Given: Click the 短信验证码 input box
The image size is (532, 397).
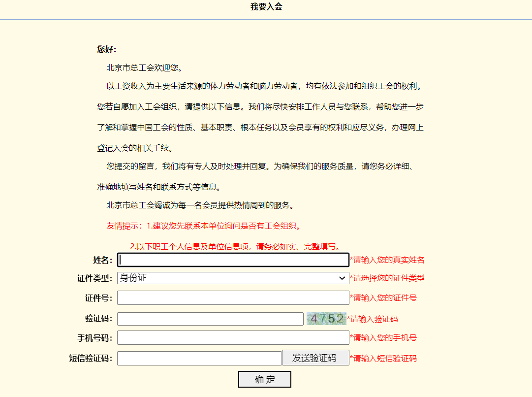Looking at the screenshot, I should point(199,358).
